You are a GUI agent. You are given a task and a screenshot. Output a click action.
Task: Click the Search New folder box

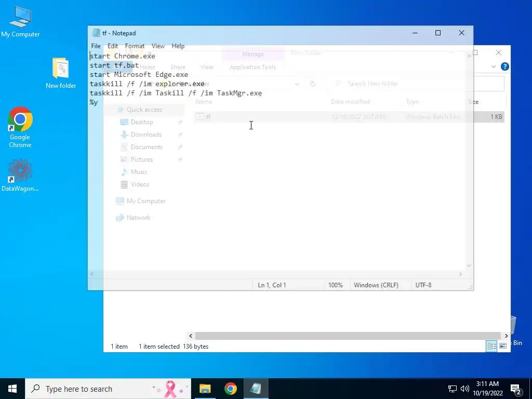point(416,84)
